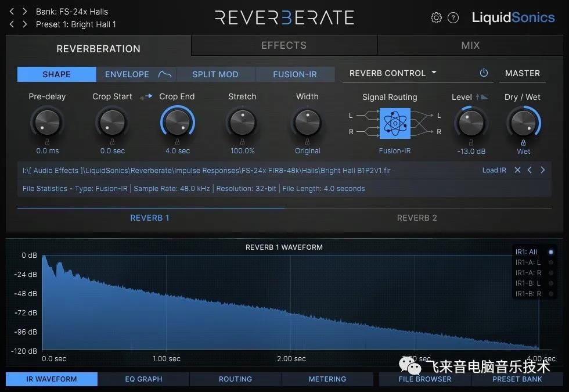
Task: Select next preset arrow
Action: click(x=24, y=24)
